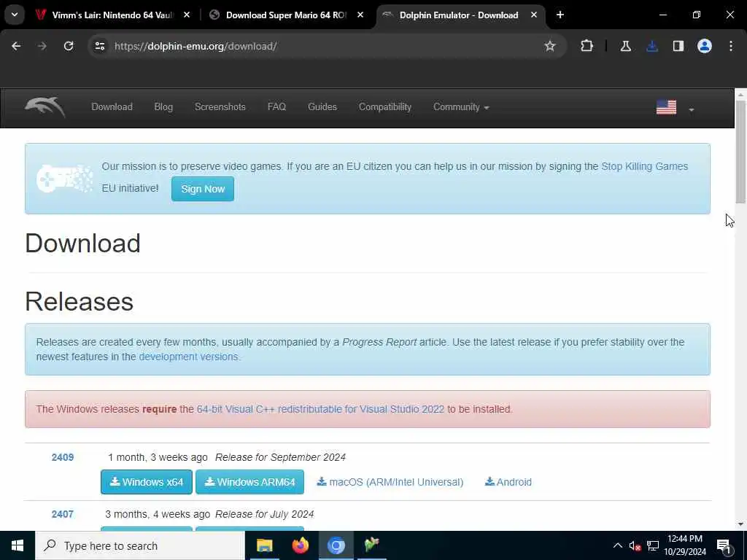Click the network tray icon
Image resolution: width=747 pixels, height=560 pixels.
tap(653, 545)
